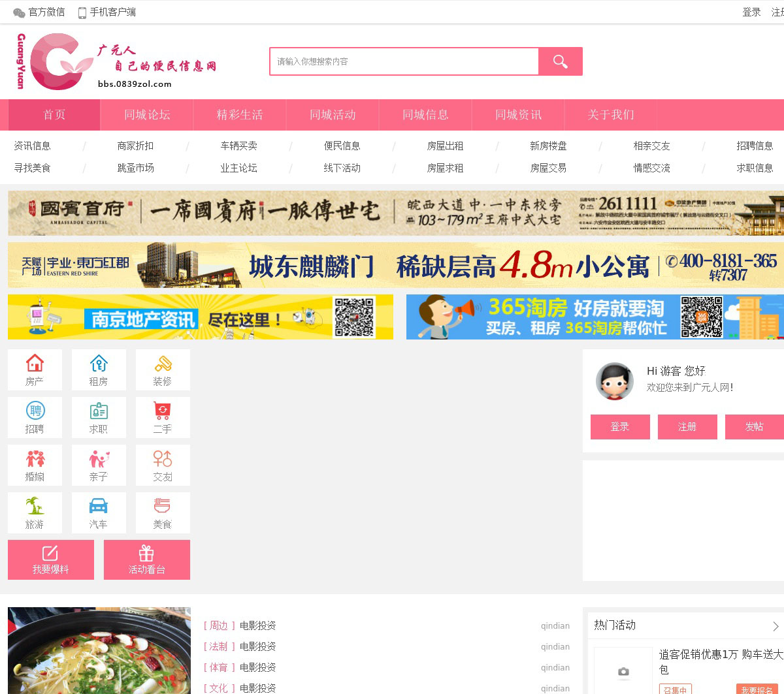Open the 求职信息 sub-navigation link

click(755, 168)
